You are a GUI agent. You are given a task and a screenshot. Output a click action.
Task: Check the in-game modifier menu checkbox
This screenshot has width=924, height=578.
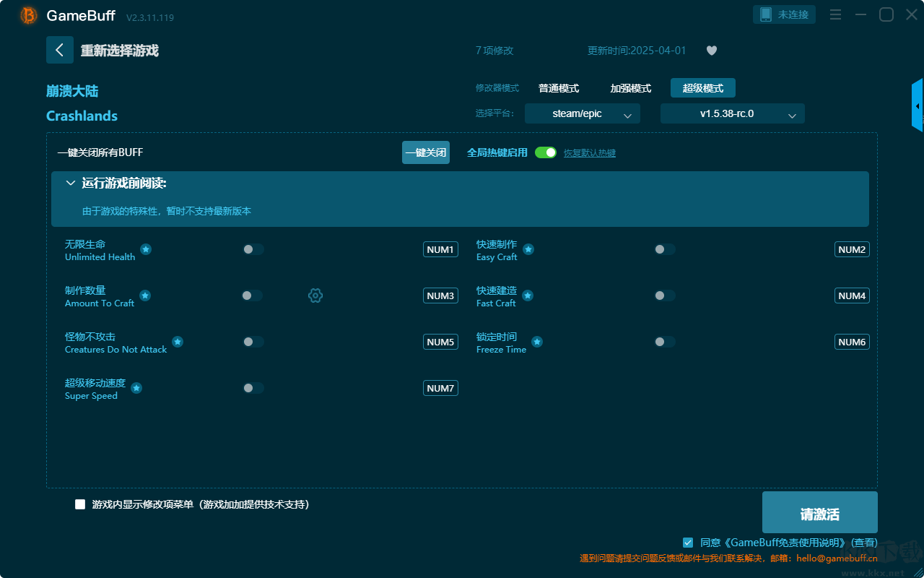point(80,504)
